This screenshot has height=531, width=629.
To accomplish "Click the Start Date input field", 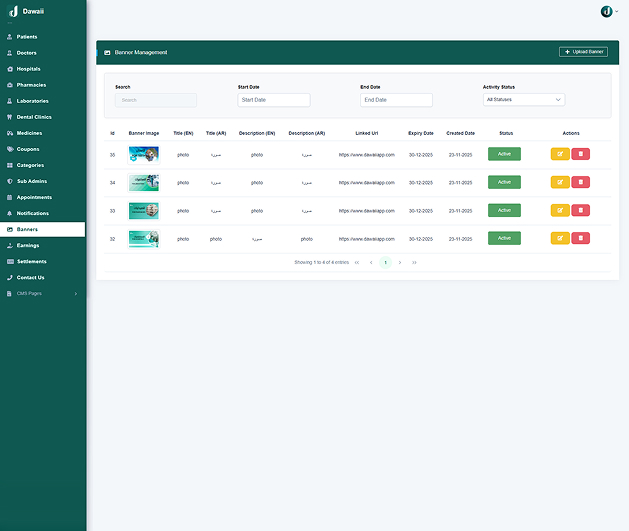I will [x=274, y=100].
